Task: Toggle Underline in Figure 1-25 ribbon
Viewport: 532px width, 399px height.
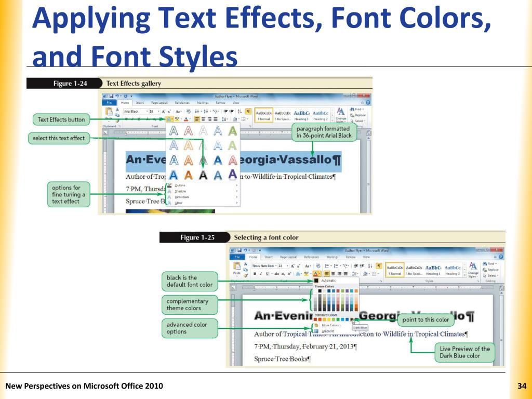Action: pos(268,274)
